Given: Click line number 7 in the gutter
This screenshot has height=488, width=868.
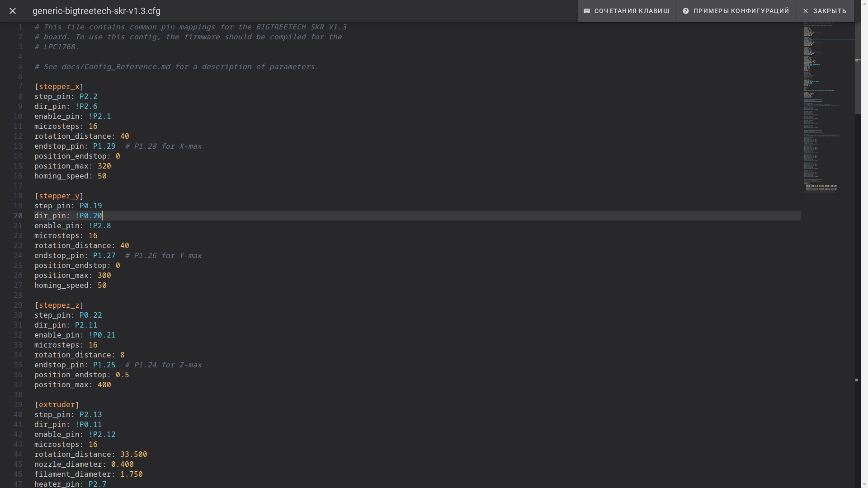Looking at the screenshot, I should 20,86.
